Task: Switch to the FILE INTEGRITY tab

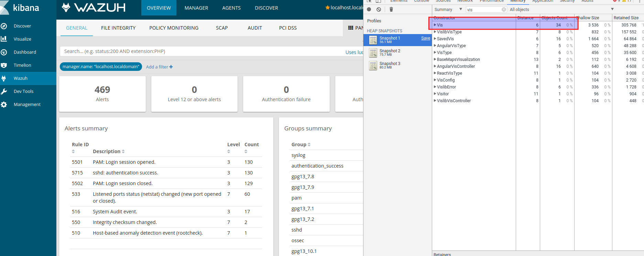Action: 118,28
